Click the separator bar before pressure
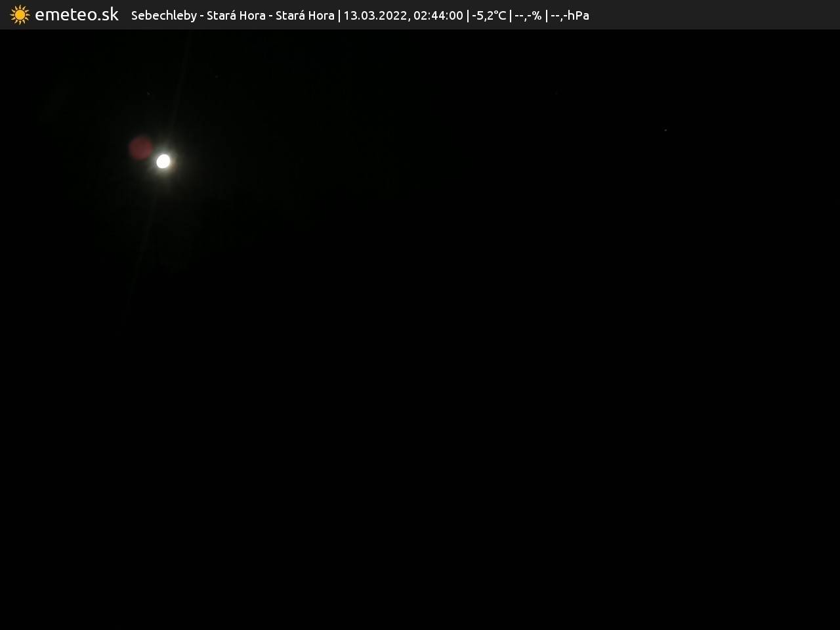This screenshot has height=630, width=840. tap(546, 15)
